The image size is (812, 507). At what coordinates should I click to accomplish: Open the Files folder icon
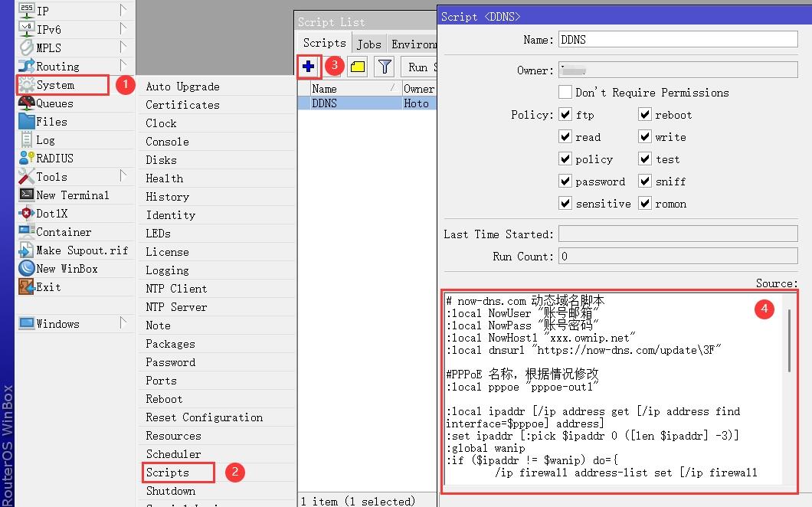(26, 122)
